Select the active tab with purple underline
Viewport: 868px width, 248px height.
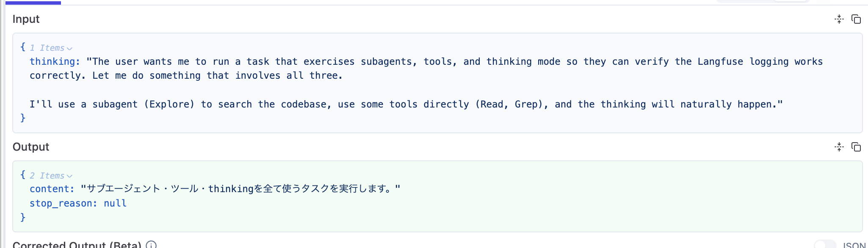(32, 3)
